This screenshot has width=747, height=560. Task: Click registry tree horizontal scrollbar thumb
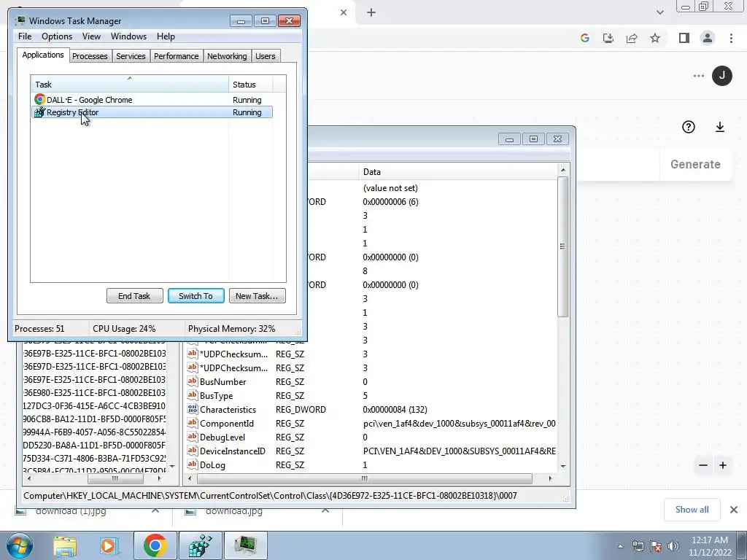[x=115, y=478]
